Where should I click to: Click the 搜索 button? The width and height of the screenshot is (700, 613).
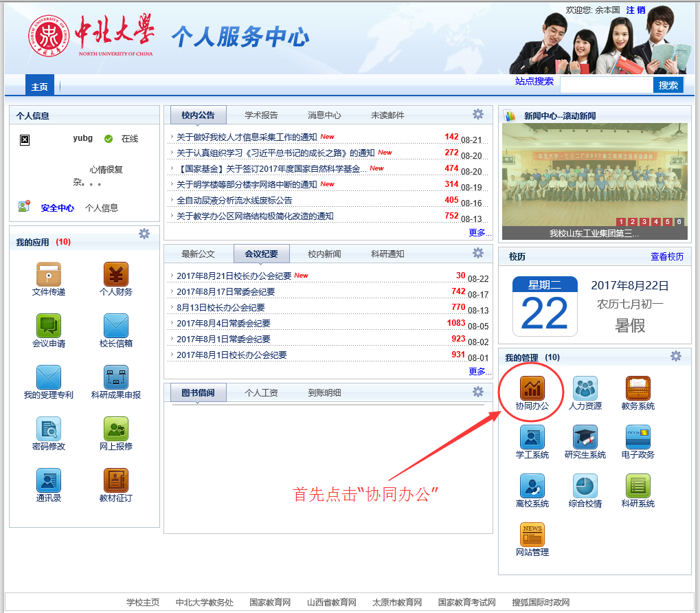[668, 85]
